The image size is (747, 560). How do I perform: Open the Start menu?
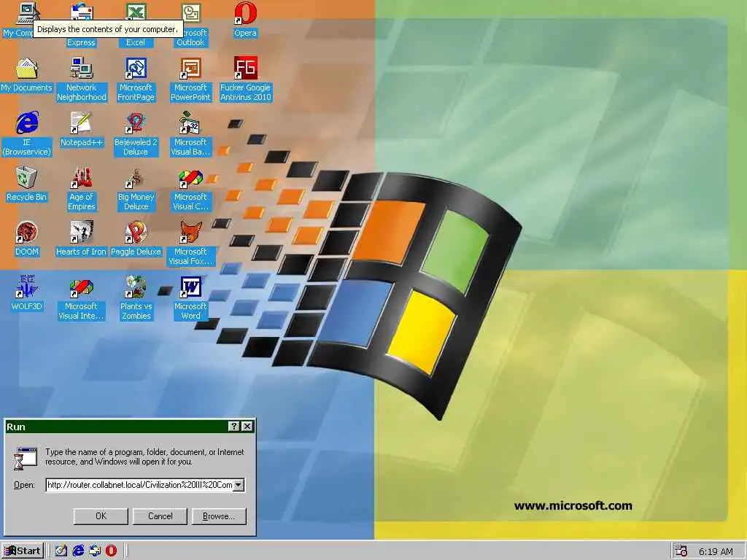coord(23,551)
